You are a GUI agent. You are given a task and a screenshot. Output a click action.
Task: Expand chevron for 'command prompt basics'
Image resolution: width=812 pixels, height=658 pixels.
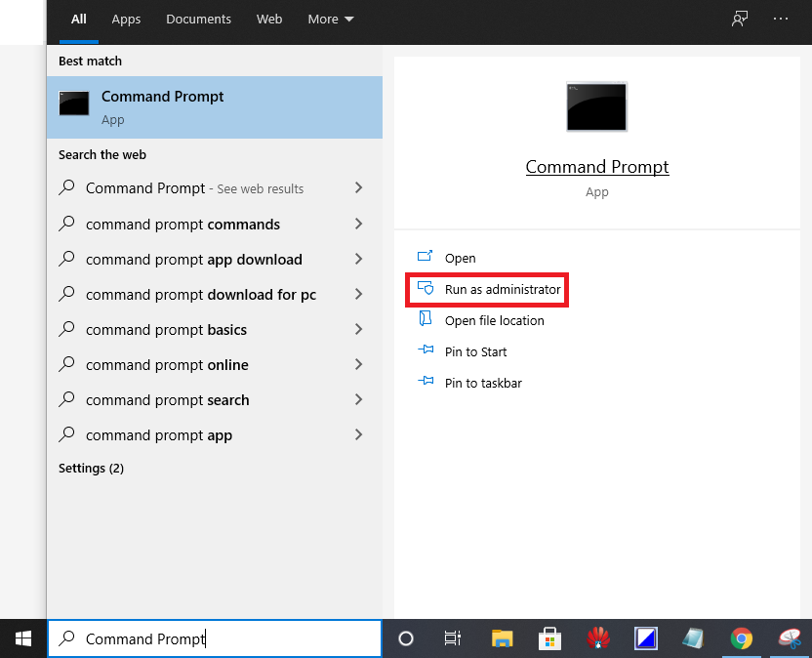358,329
